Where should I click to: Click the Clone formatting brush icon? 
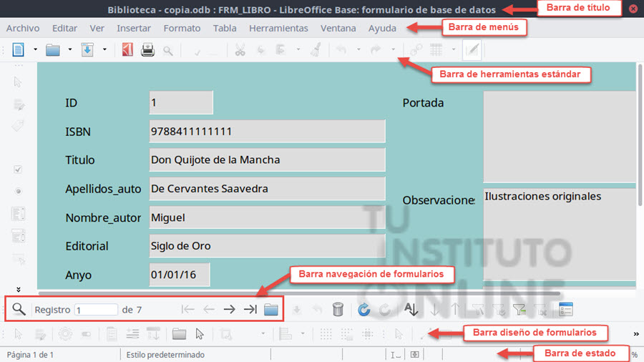pyautogui.click(x=316, y=50)
